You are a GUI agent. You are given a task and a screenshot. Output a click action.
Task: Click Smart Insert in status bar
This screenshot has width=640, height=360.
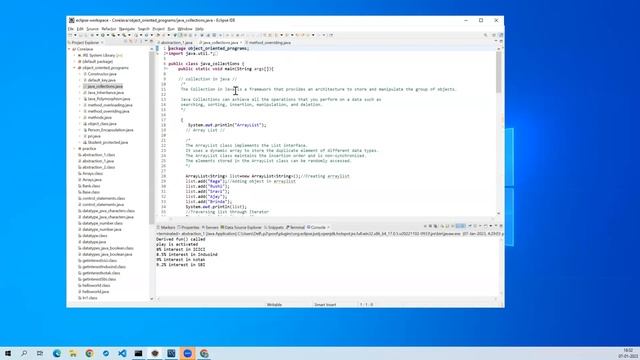pos(325,304)
